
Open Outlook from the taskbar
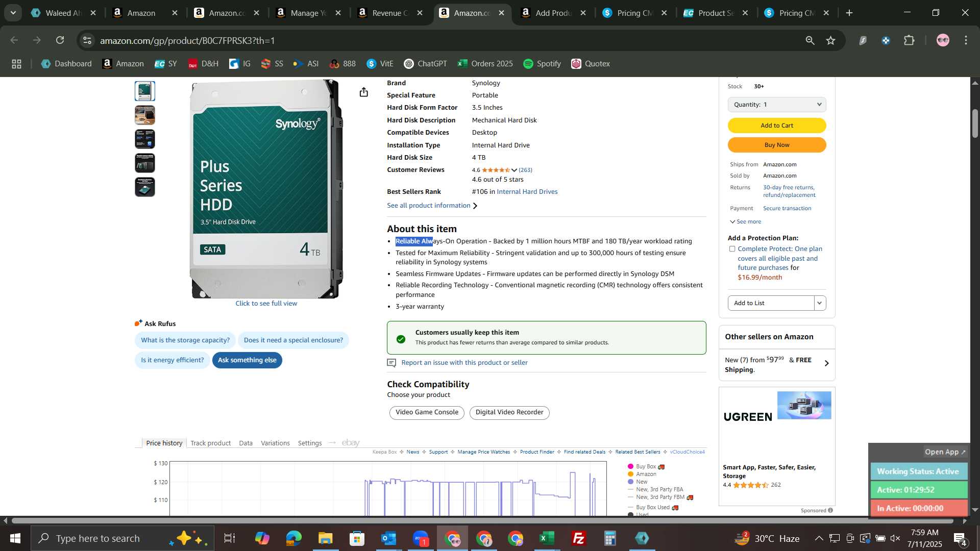(x=389, y=538)
